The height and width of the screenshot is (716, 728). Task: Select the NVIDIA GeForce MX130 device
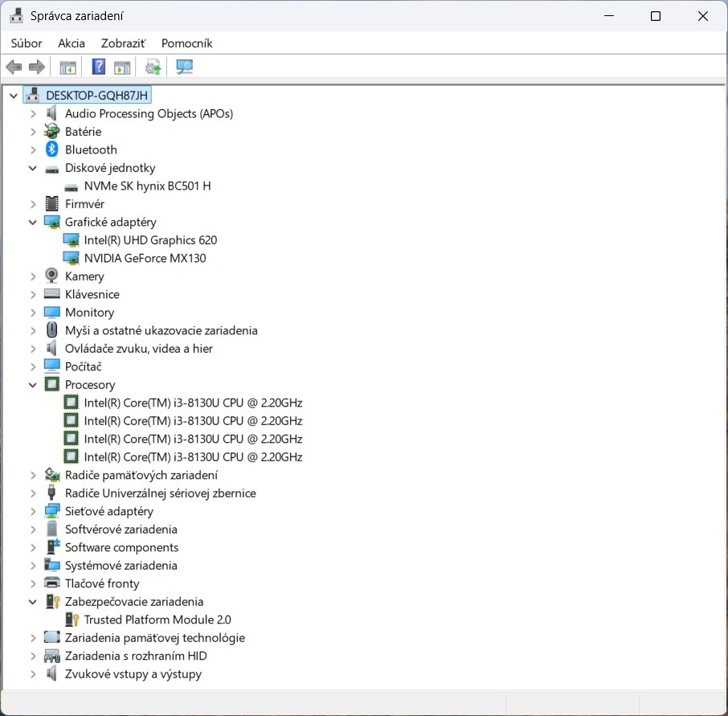pyautogui.click(x=145, y=258)
